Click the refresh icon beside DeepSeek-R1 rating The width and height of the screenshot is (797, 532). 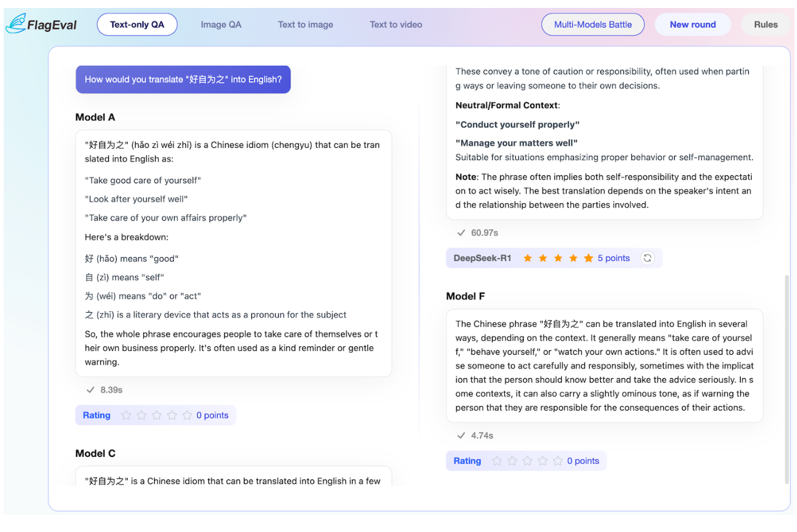point(647,258)
